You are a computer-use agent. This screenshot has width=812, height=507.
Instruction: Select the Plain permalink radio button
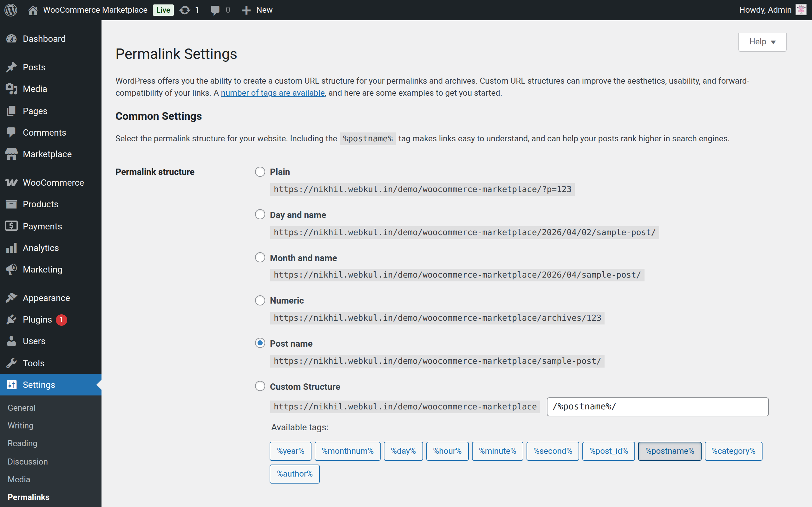coord(260,172)
